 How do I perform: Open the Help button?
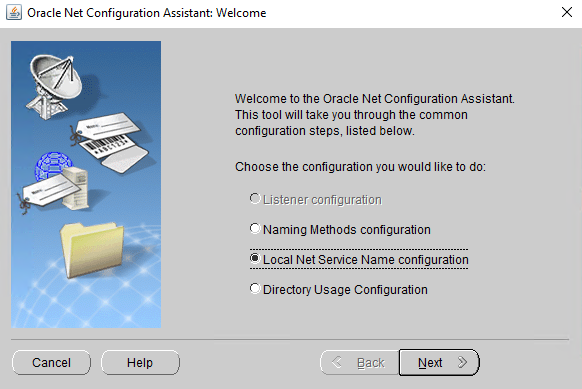(x=140, y=363)
